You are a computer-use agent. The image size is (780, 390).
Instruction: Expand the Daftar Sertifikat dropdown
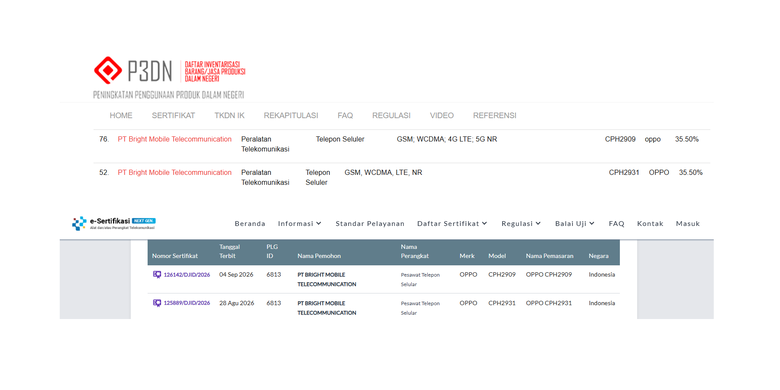[x=452, y=223]
